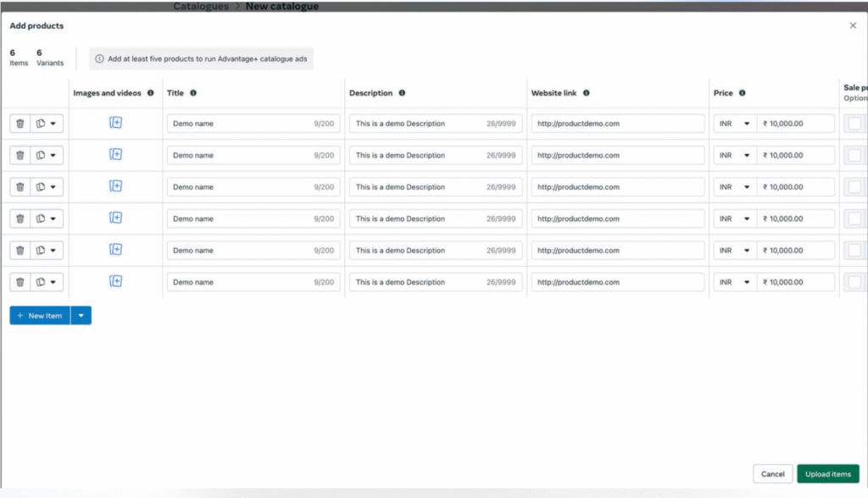Show info tooltip beside Title column header
Viewport: 868px width, 498px height.
(193, 93)
